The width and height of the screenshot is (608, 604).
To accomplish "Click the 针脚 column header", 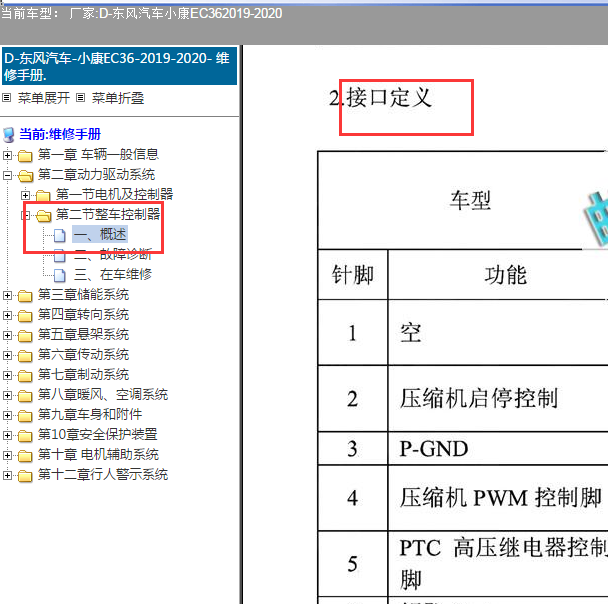I will 352,274.
